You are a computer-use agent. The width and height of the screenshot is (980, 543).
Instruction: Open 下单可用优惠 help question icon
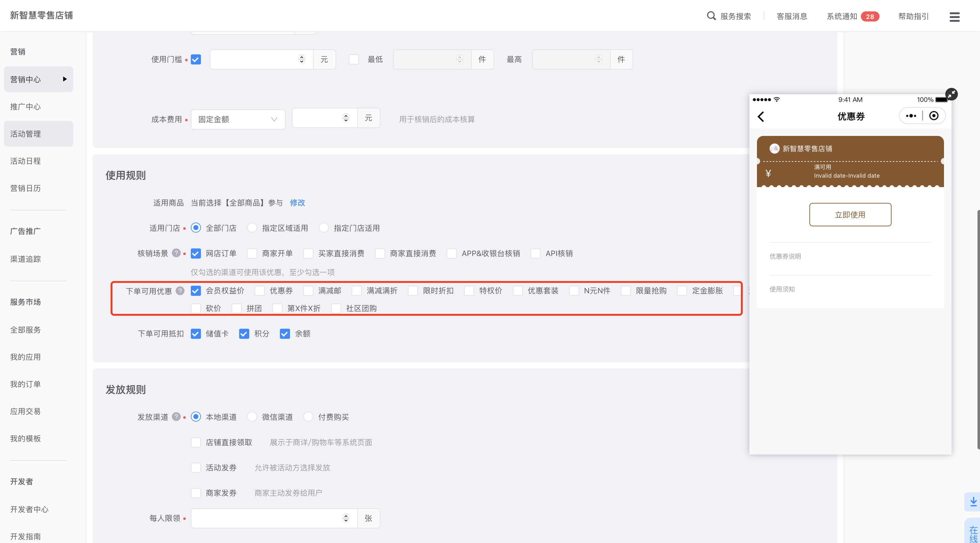coord(180,291)
